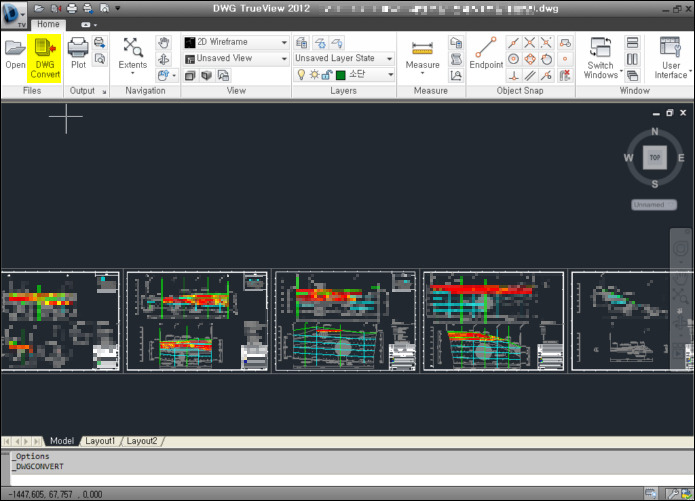
Task: Click the Cascade windows icon
Action: [632, 75]
